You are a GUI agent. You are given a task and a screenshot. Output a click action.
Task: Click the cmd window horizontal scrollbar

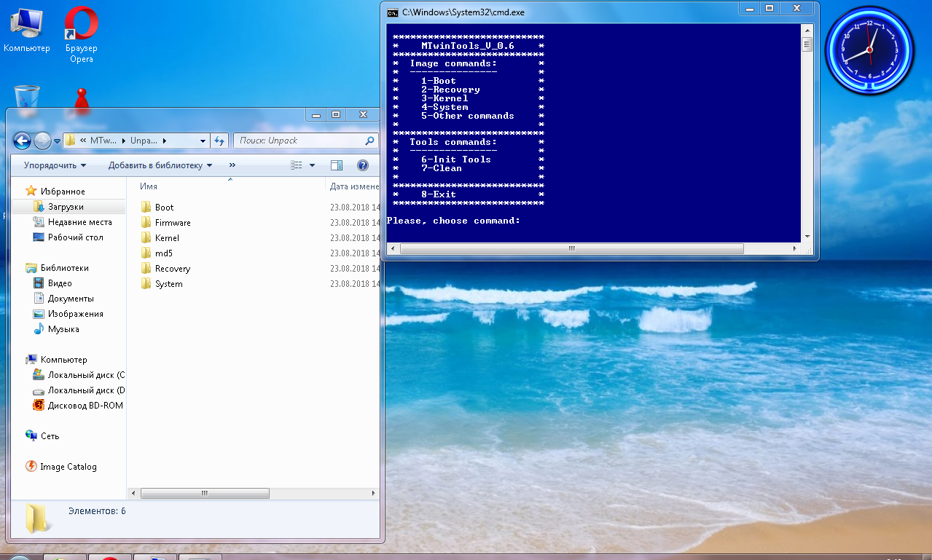click(571, 248)
